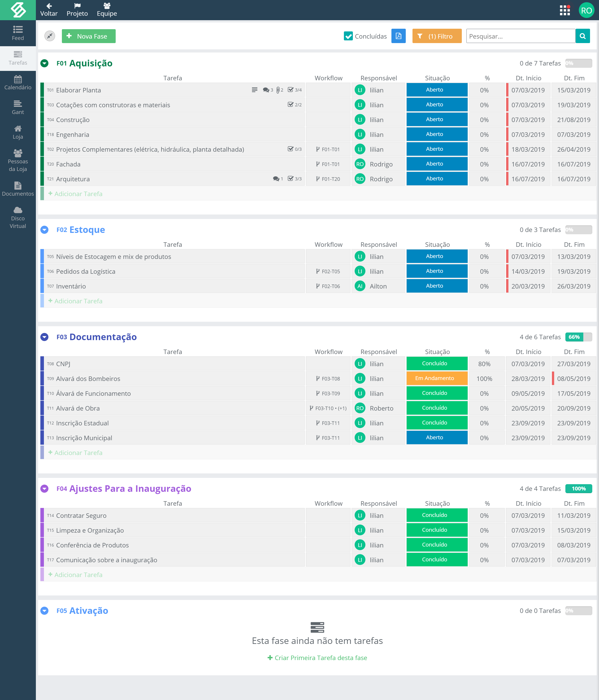Collapse the F03 Documentação phase
The height and width of the screenshot is (700, 599).
click(44, 337)
